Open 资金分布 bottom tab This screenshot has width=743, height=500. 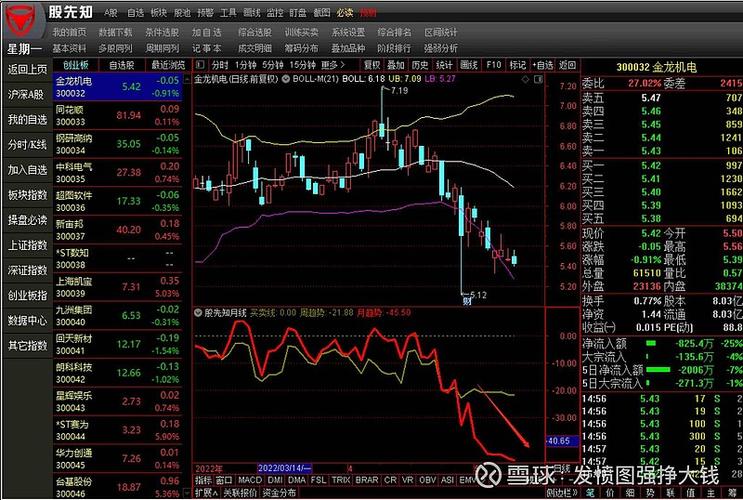(279, 493)
